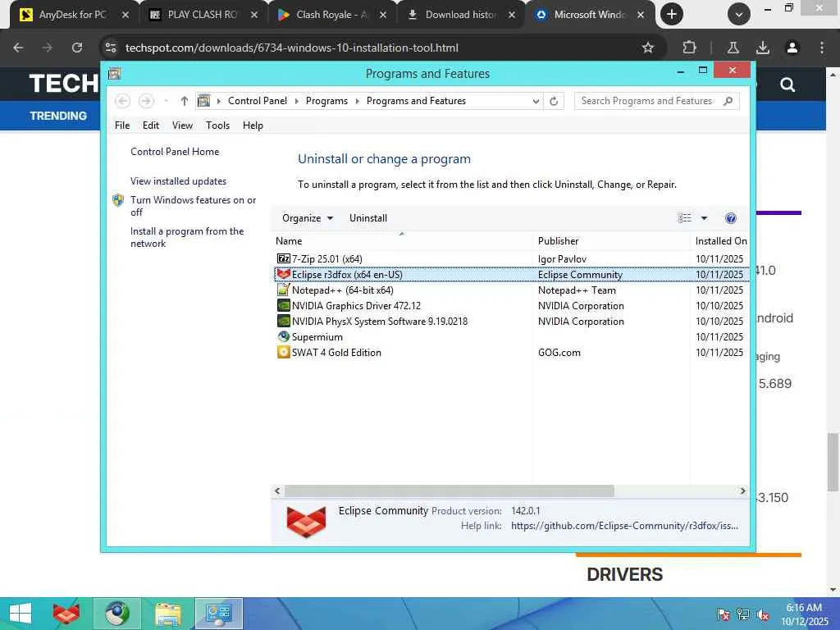Screen dimensions: 840x630
Task: Open recent locations dropdown arrow
Action: [x=166, y=101]
